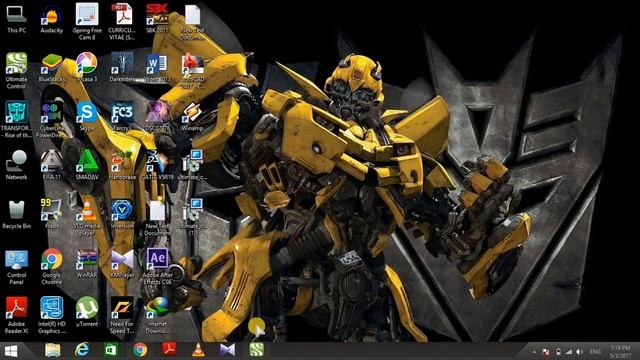Open the Picasa 3 shortcut

coord(87,68)
